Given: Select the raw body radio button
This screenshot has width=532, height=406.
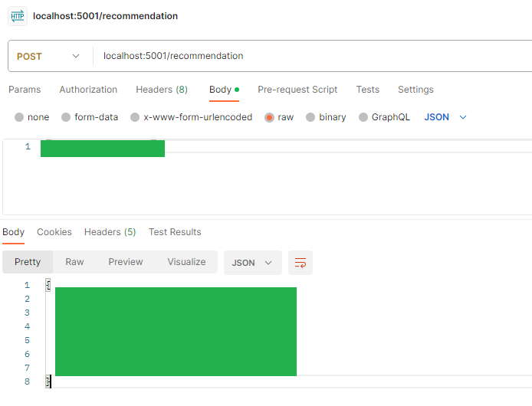Looking at the screenshot, I should 269,117.
